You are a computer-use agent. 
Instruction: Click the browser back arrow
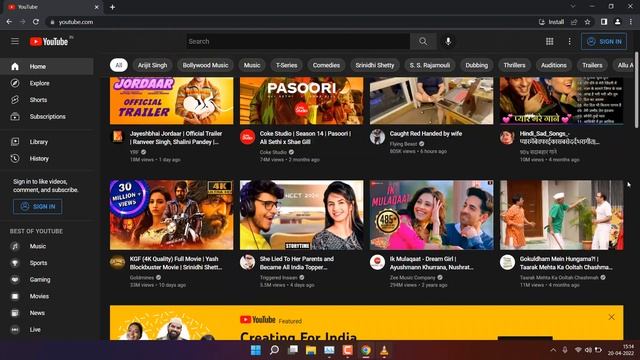click(9, 22)
